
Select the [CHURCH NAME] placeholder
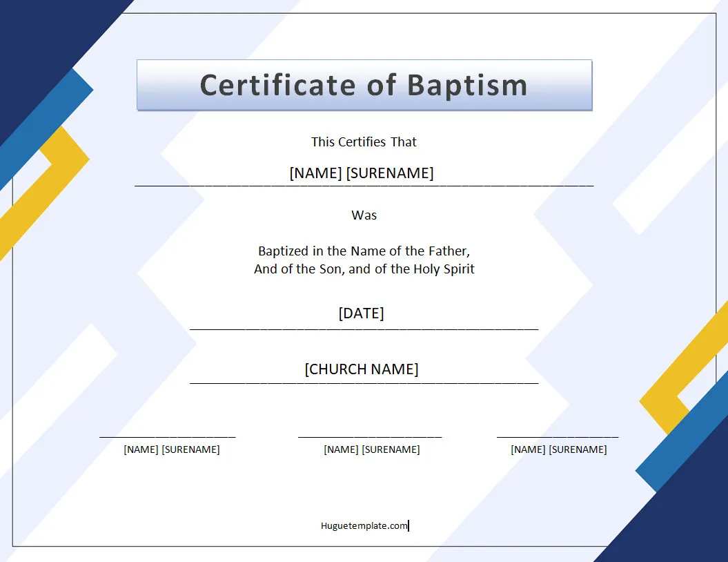tap(361, 369)
